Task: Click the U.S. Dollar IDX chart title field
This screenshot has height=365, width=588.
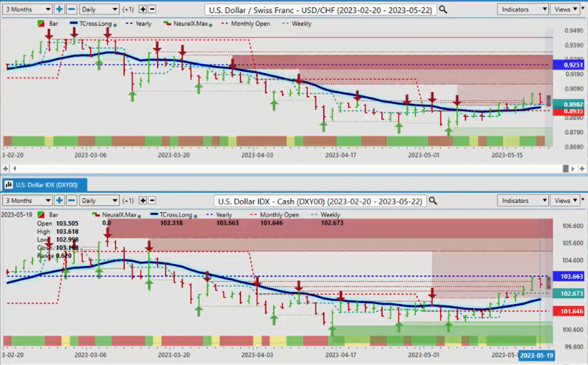Action: pos(320,201)
